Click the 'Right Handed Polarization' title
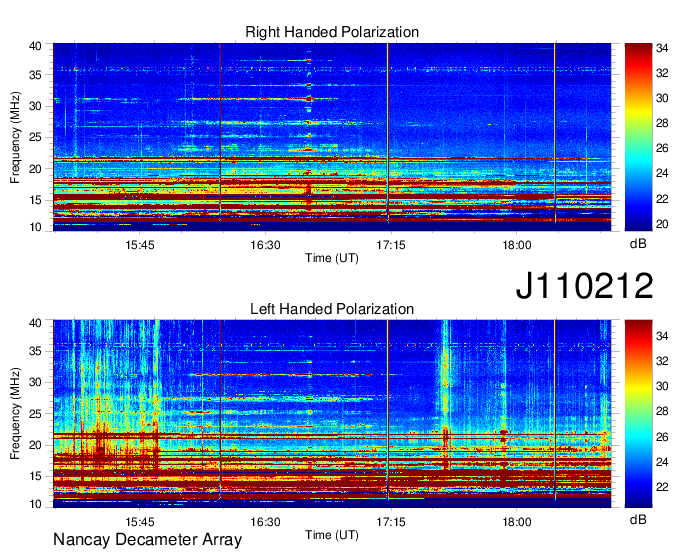Viewport: 680px width, 552px height. click(332, 32)
